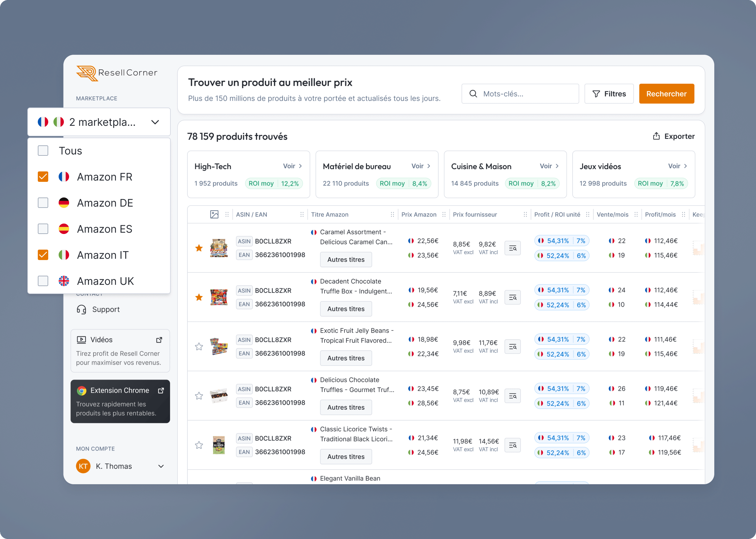This screenshot has height=539, width=756.
Task: Open the Classic Licorice Twists thumbnail
Action: (x=219, y=445)
